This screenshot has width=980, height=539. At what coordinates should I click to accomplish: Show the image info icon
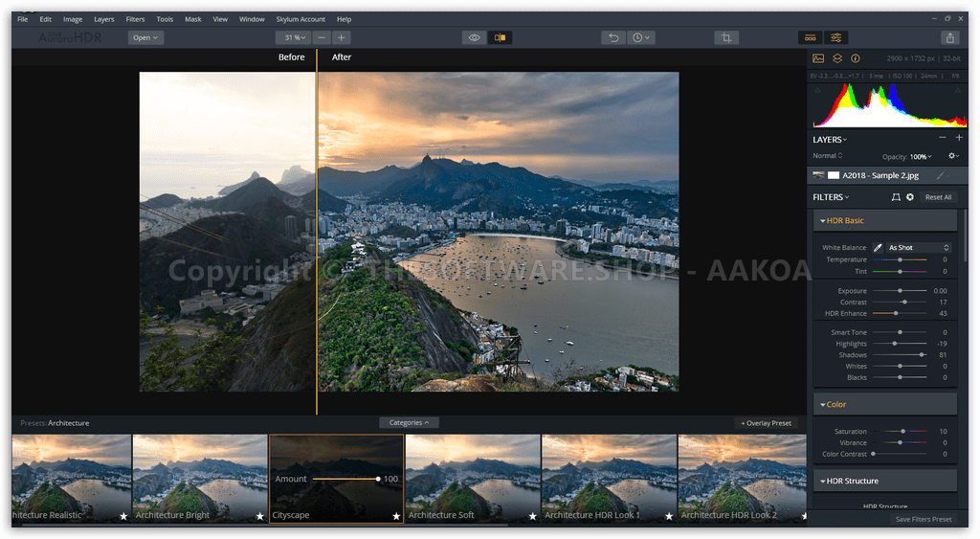point(856,58)
